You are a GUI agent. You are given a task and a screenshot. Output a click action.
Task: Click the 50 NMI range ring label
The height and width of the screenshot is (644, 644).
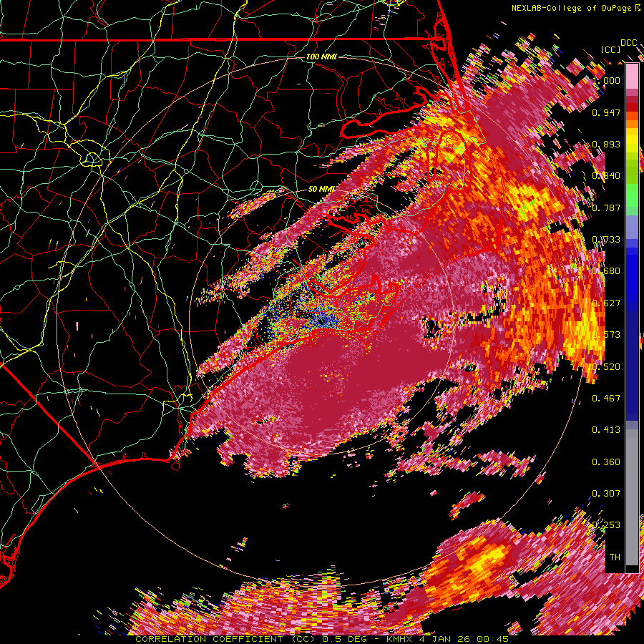pyautogui.click(x=321, y=189)
